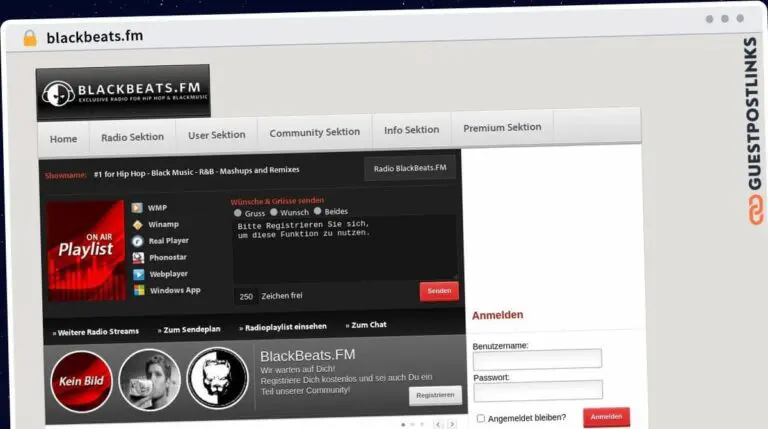The height and width of the screenshot is (429, 768).
Task: Select the first carousel pagination dot
Action: click(403, 425)
